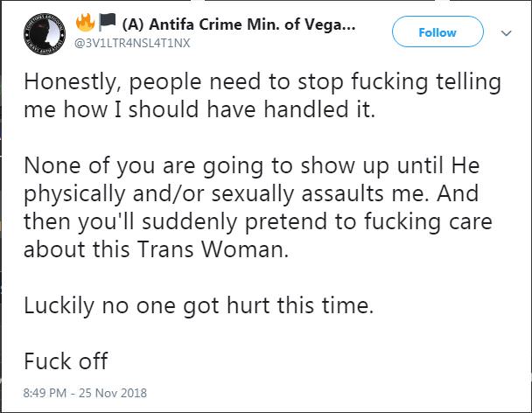This screenshot has height=413, width=532.
Task: Visit the @3V1LTR4NSL4T1NX handle link
Action: tap(132, 44)
